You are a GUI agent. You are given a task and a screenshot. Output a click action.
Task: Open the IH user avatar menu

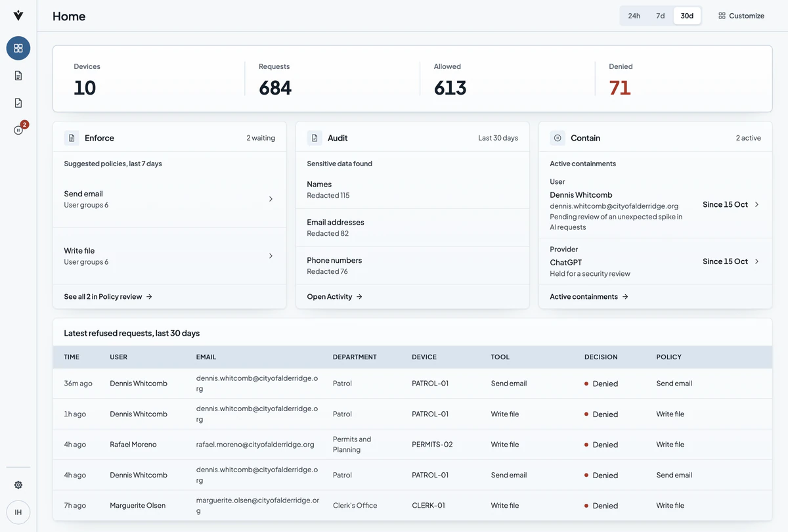click(x=18, y=512)
